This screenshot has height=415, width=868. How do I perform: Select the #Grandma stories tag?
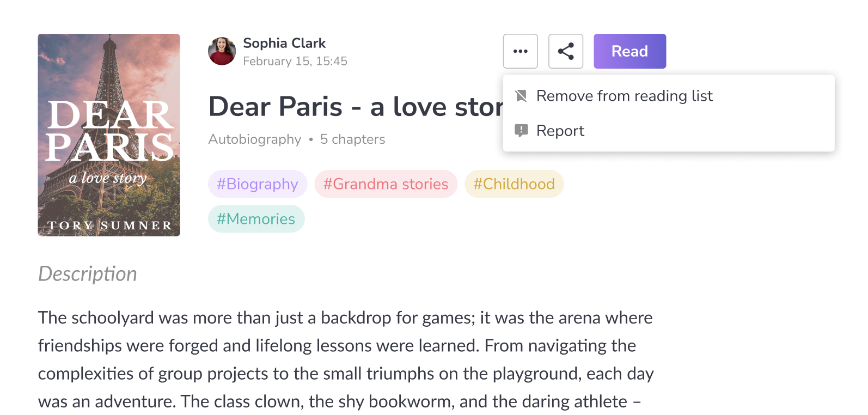click(x=386, y=184)
